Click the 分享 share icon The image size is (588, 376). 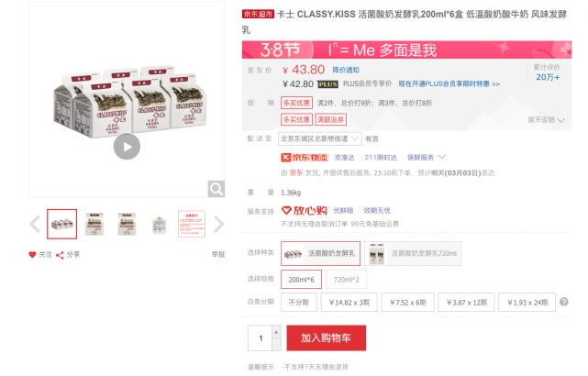pos(60,255)
